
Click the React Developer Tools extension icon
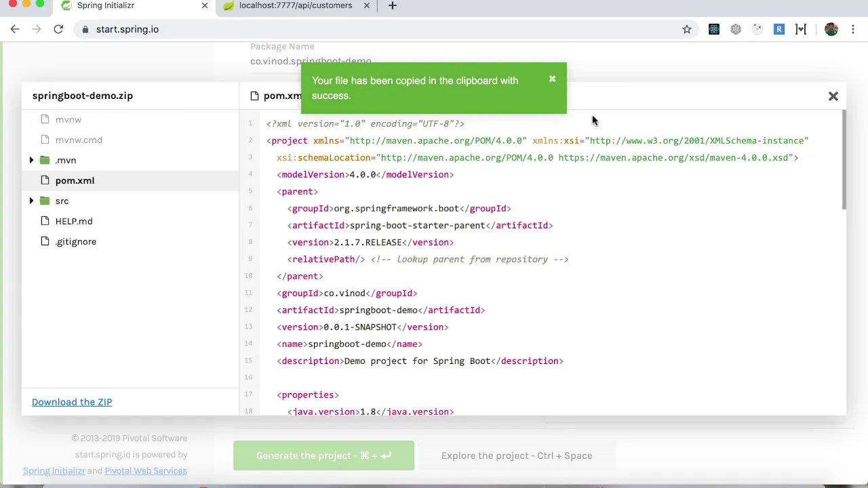coord(714,29)
